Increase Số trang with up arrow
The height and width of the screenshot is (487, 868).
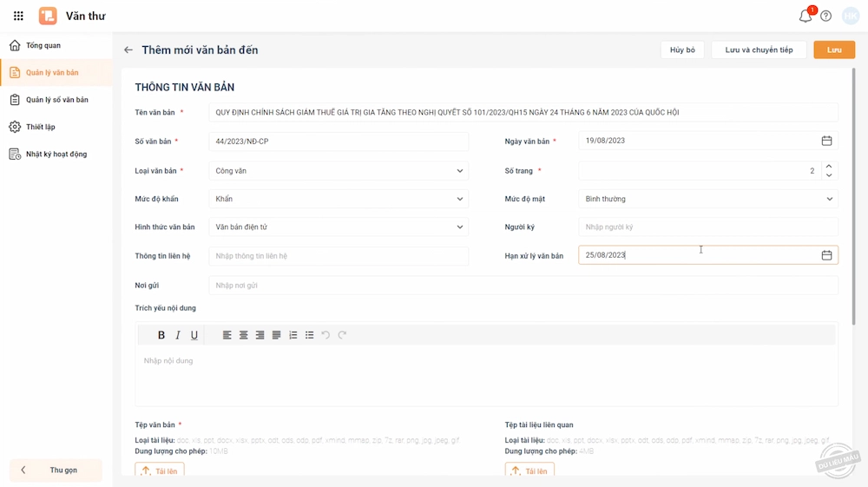tap(829, 166)
